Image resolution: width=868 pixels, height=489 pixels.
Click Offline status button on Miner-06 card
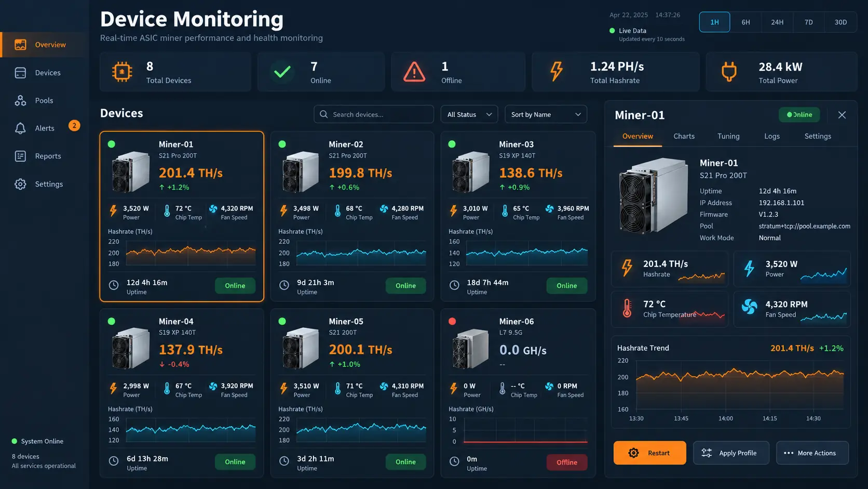tap(567, 462)
